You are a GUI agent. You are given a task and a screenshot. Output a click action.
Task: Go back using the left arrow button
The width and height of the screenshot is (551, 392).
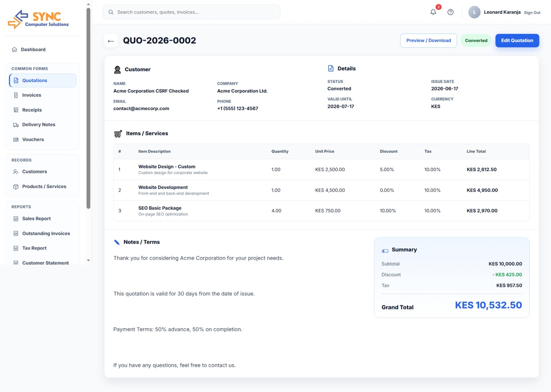[x=111, y=41]
